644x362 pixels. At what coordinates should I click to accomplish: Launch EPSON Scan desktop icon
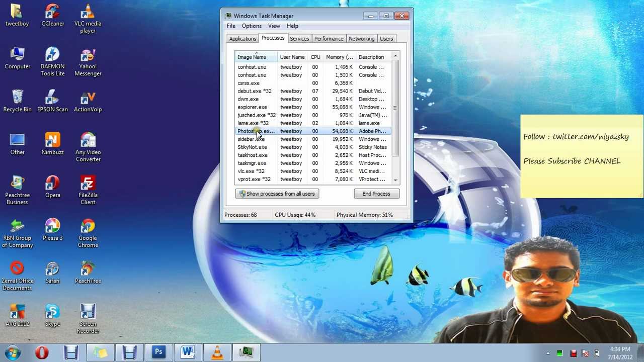52,101
